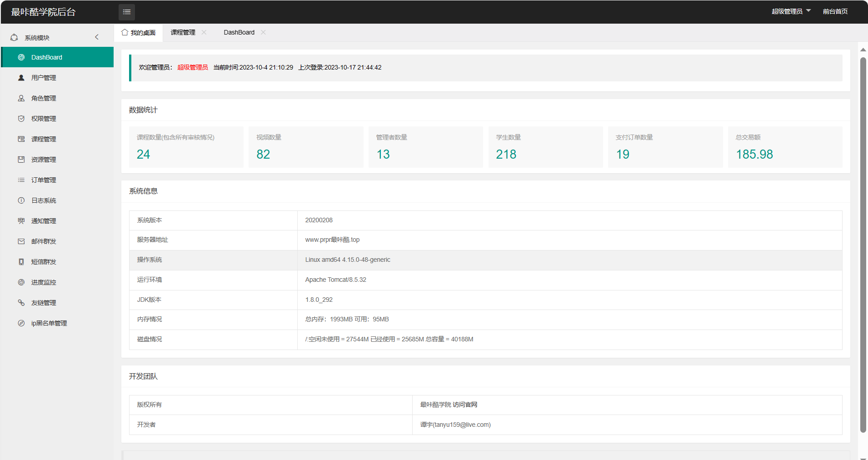Click system version value 20200208
The height and width of the screenshot is (460, 868).
319,220
